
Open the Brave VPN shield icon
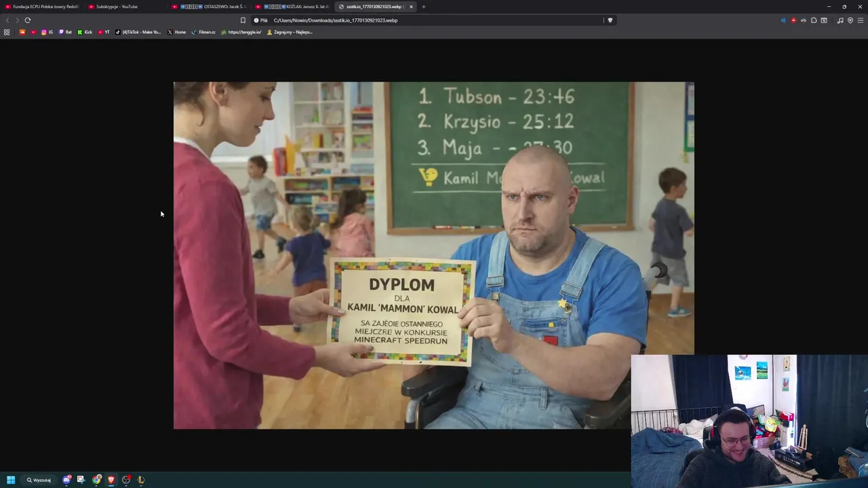850,20
